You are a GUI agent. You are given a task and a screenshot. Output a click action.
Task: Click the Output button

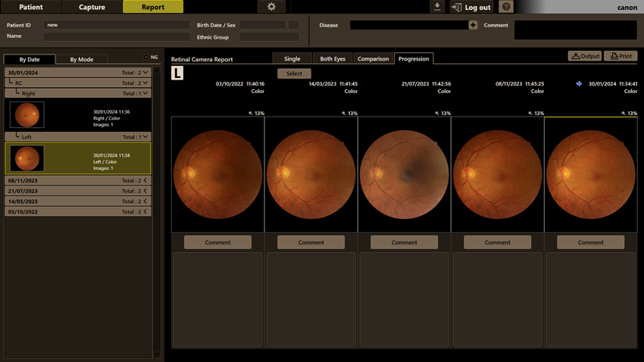[x=585, y=56]
